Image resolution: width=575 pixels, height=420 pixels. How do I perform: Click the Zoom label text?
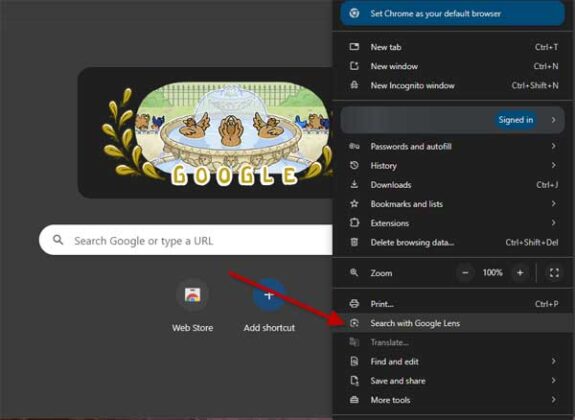(x=381, y=273)
